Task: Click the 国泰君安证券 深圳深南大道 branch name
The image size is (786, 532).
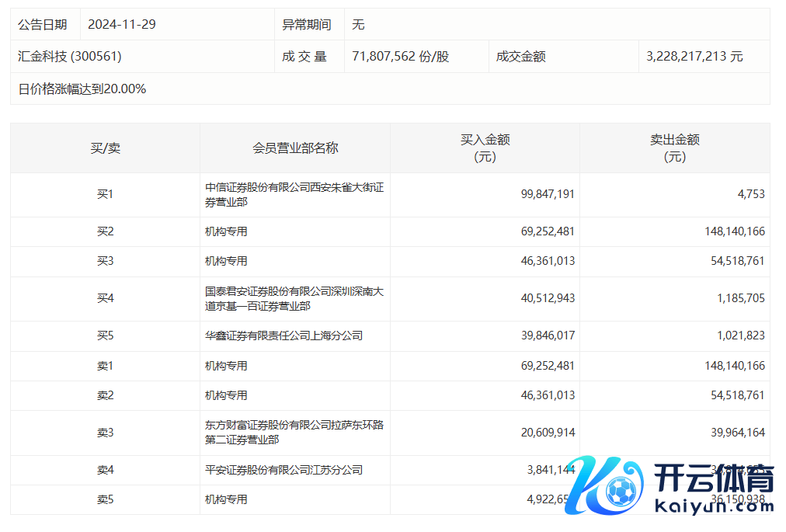Action: [294, 299]
